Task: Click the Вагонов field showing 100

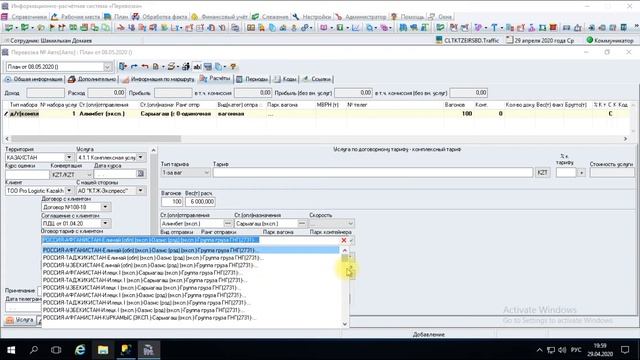Action: click(172, 202)
